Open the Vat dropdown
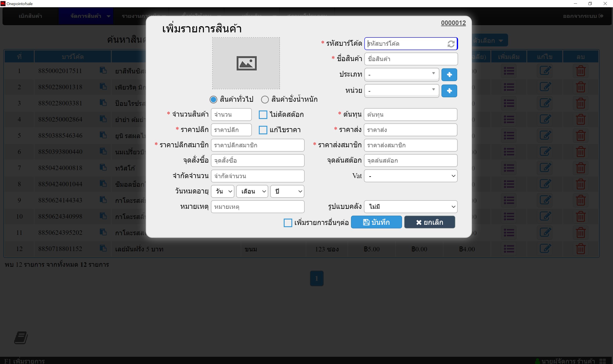 (x=411, y=176)
